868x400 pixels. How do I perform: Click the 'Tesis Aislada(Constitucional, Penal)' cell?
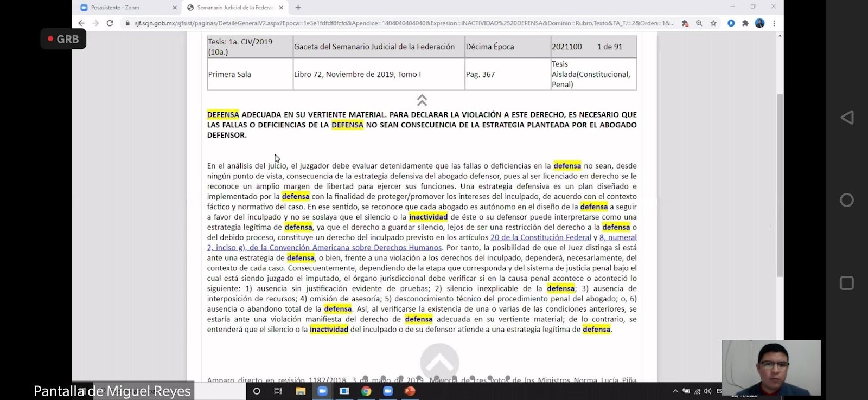[x=593, y=74]
